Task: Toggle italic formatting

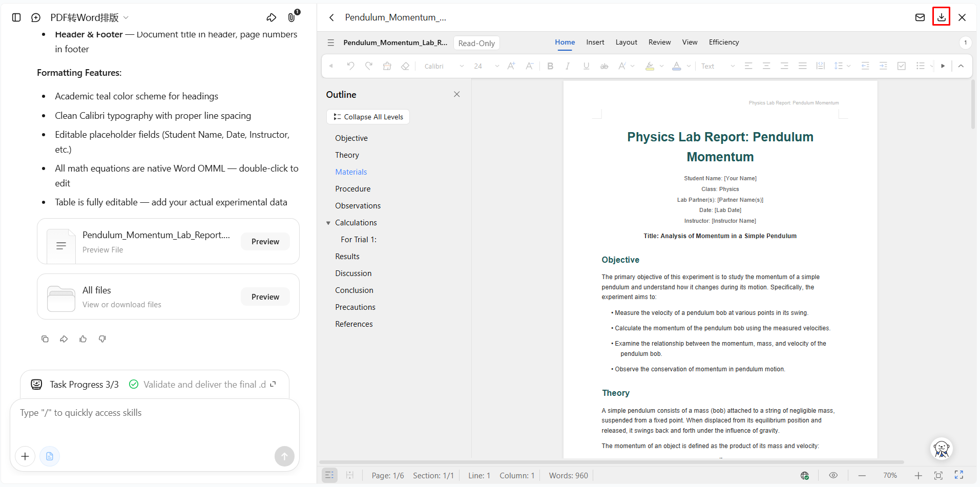Action: [568, 66]
